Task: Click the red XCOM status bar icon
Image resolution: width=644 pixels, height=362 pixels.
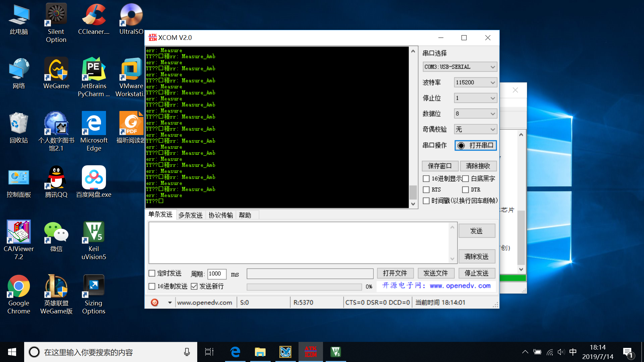Action: (x=154, y=302)
